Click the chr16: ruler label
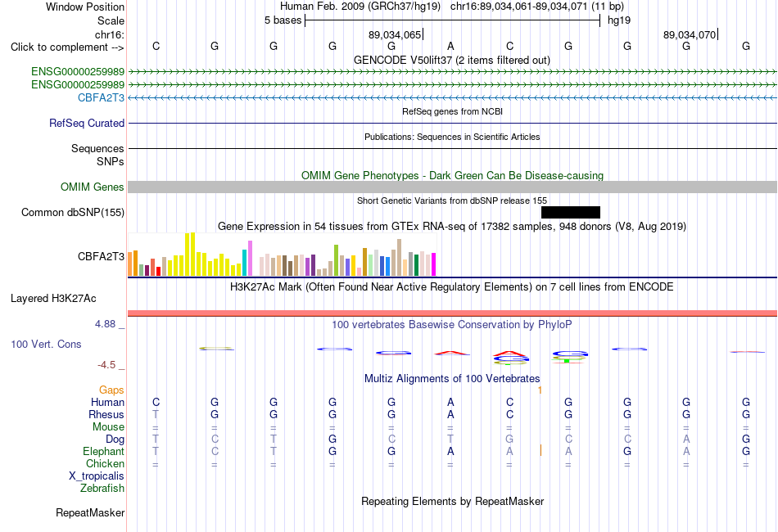Screen dimensions: 778x532 pos(110,34)
